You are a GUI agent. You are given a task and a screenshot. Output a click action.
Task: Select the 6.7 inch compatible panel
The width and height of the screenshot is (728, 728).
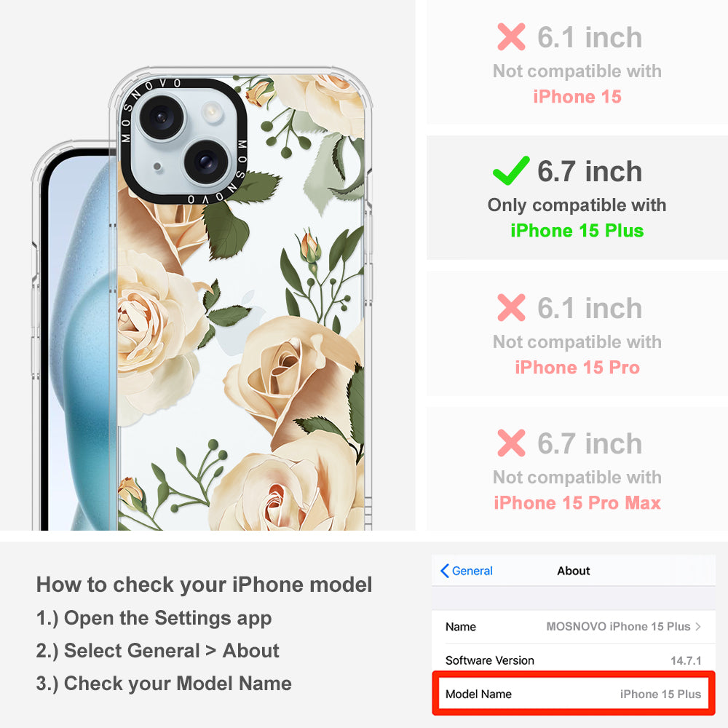577,198
